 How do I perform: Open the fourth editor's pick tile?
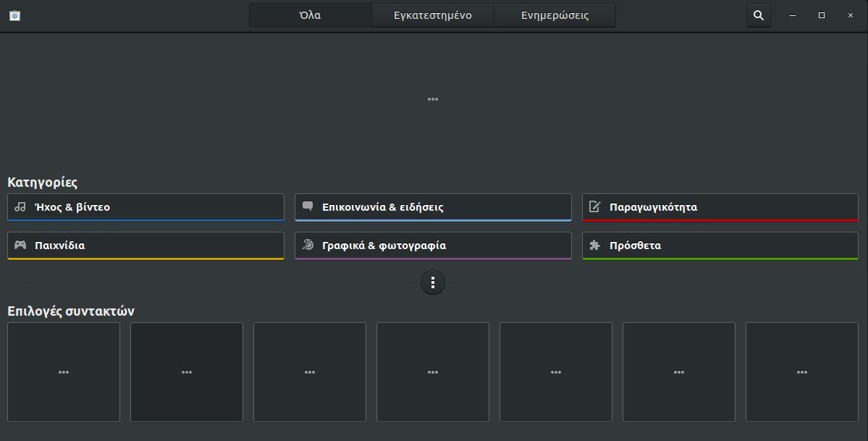click(433, 372)
